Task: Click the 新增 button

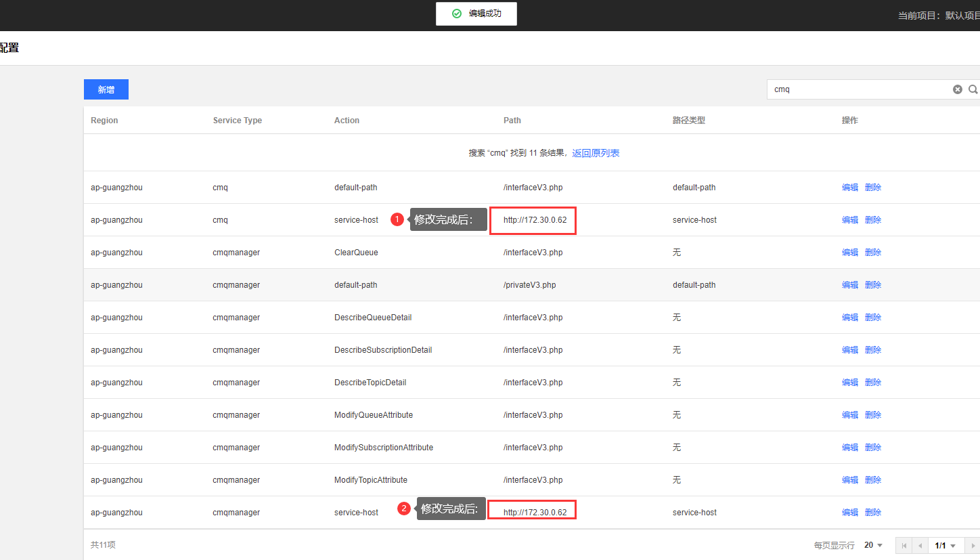Action: 106,89
